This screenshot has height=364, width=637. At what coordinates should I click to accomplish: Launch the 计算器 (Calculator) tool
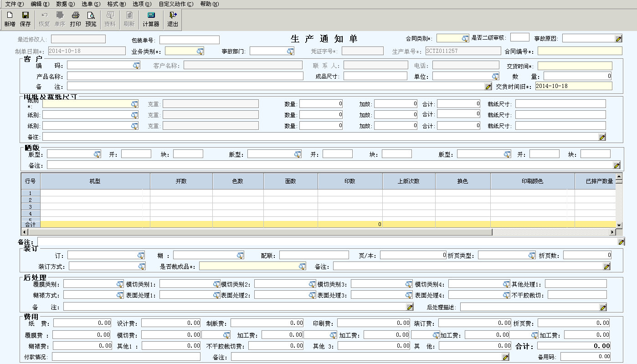pos(151,19)
